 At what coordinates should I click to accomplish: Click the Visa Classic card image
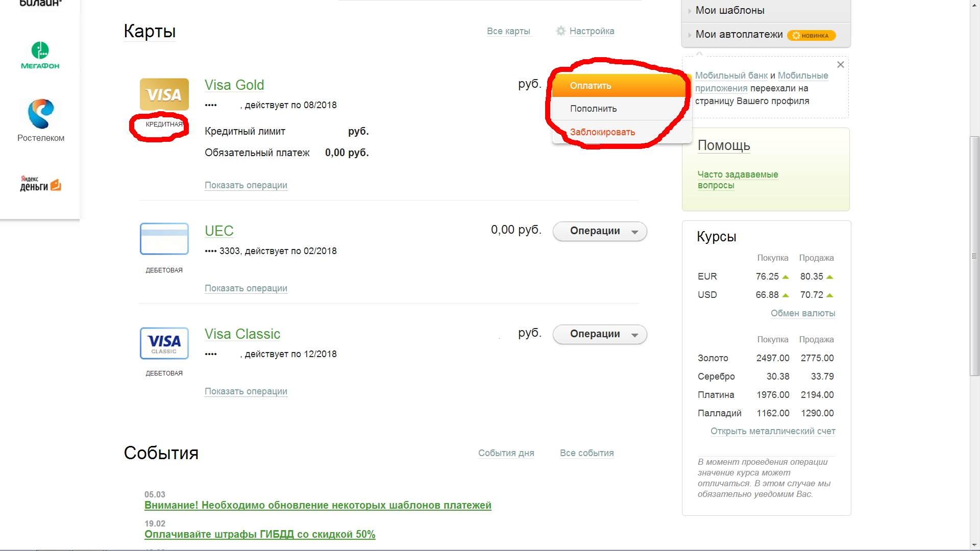[164, 343]
